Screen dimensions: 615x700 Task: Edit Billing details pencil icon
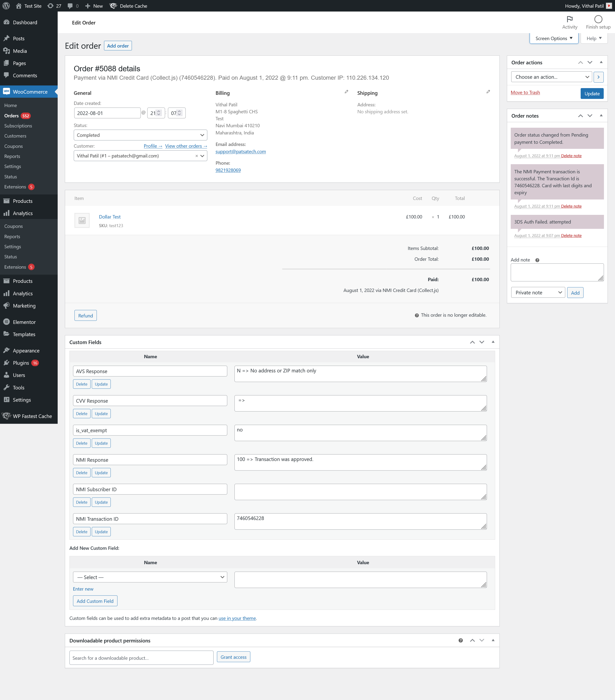pos(346,92)
